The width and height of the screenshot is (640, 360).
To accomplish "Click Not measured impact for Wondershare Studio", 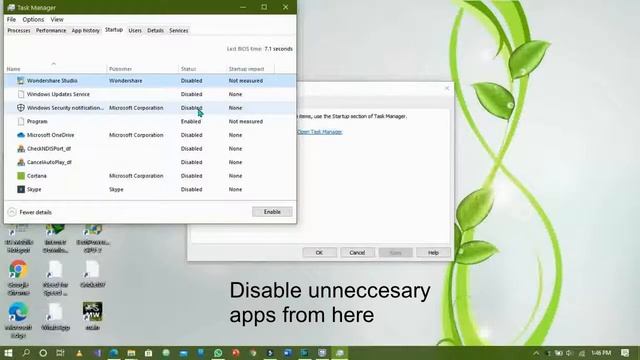I will (246, 81).
